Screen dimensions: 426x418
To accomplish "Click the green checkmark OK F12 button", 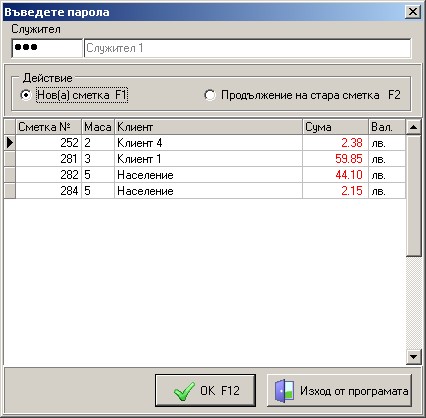I will point(205,390).
